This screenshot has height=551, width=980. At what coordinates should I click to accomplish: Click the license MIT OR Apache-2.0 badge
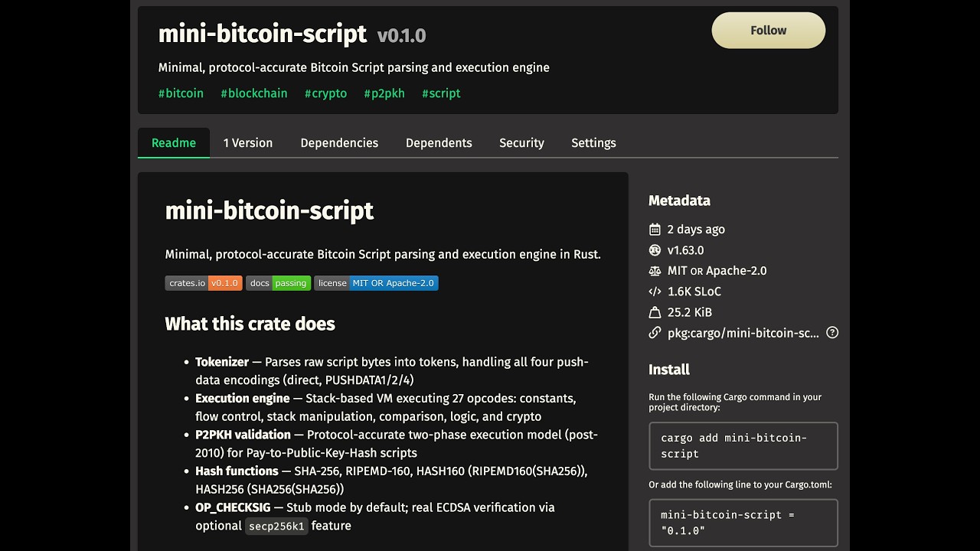[377, 283]
